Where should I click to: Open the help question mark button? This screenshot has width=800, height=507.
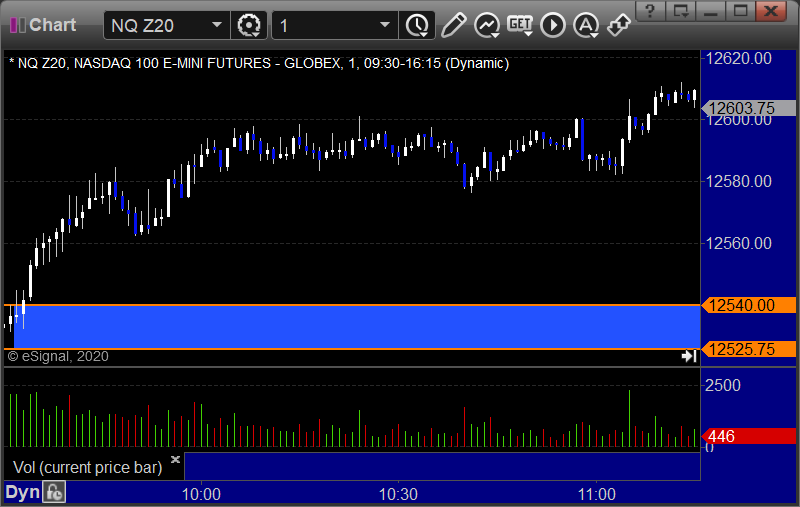tap(650, 11)
